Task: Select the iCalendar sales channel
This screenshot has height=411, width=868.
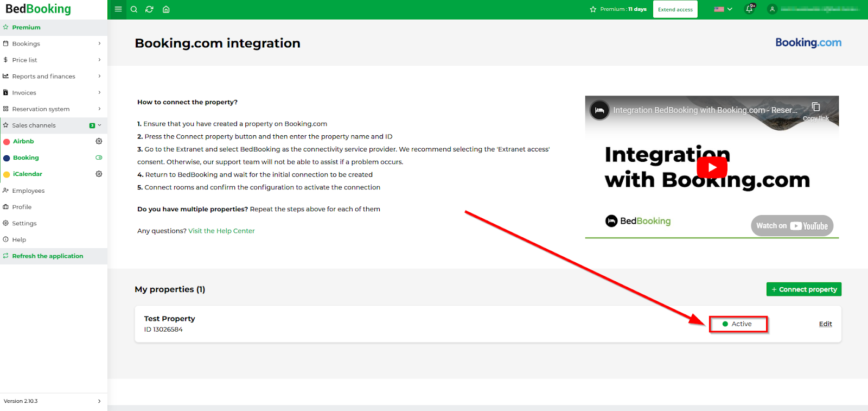Action: tap(28, 174)
